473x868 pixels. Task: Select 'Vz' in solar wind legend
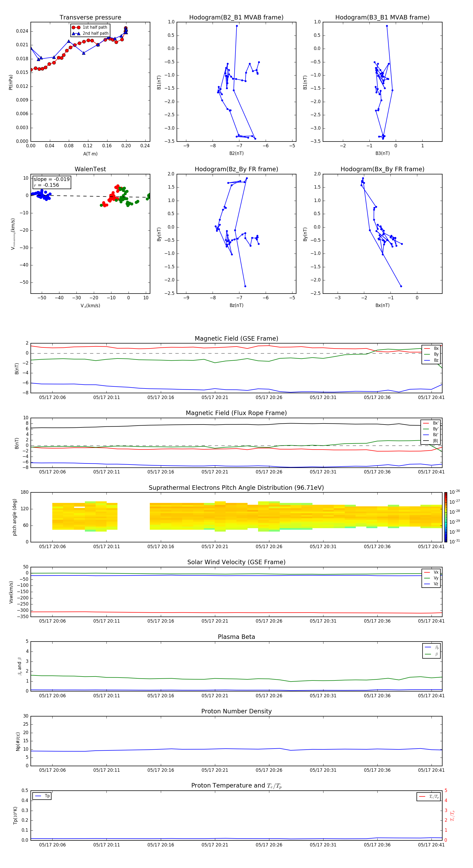[x=431, y=584]
